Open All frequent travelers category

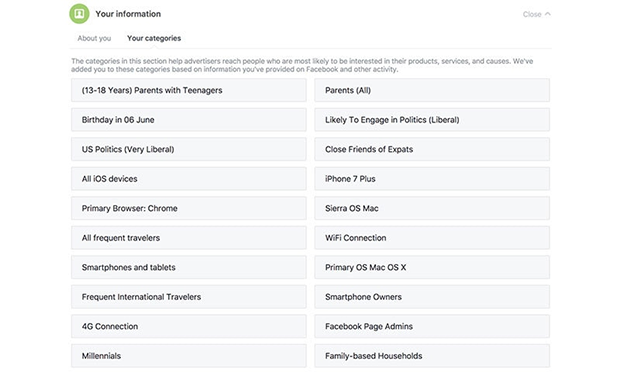click(189, 238)
